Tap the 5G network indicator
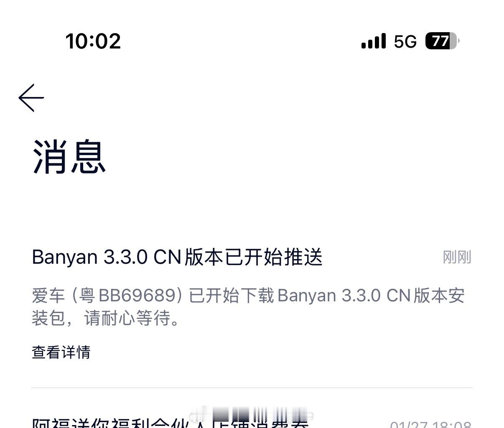This screenshot has height=428, width=504. [405, 41]
